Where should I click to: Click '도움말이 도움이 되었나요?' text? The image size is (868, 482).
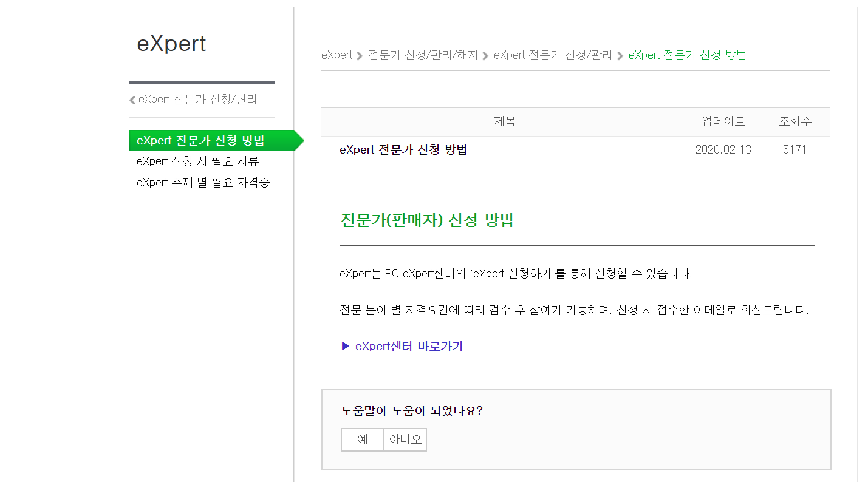[x=412, y=411]
